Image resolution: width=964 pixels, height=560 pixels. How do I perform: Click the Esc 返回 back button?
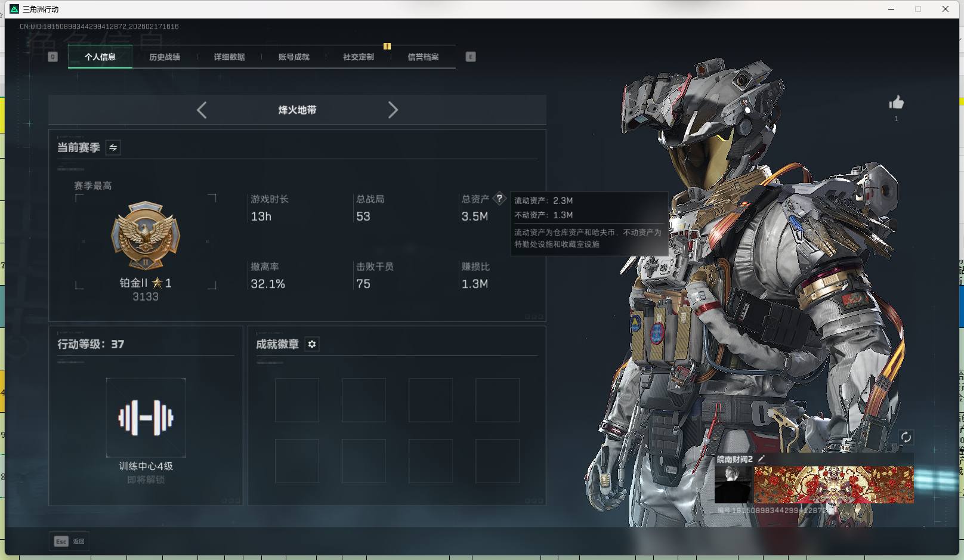(69, 542)
